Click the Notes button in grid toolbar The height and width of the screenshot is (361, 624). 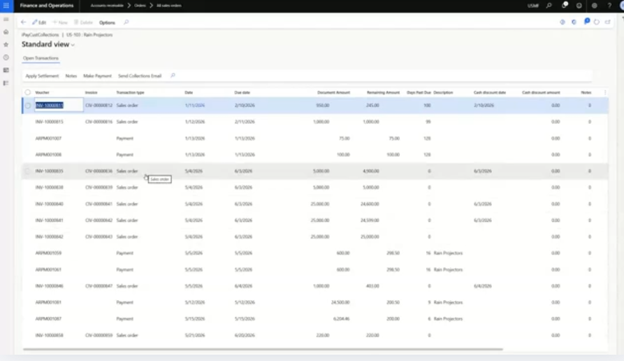tap(71, 76)
